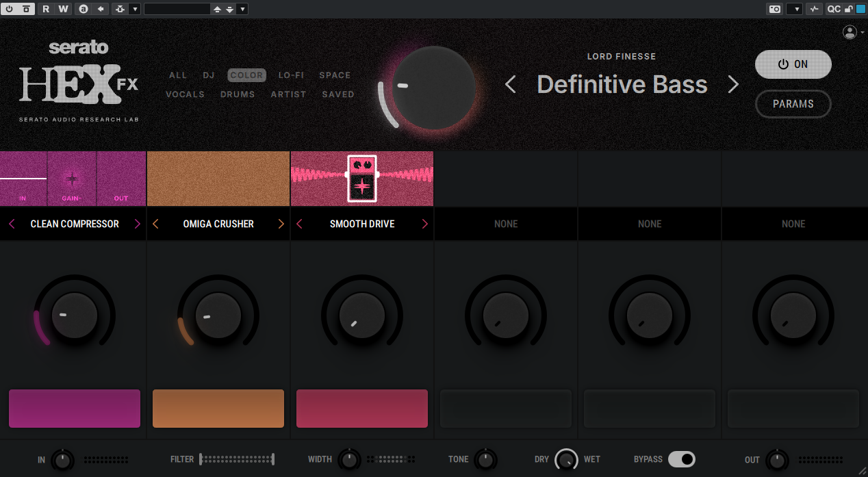Click the Omiga Crusher orange visualizer

[x=218, y=179]
